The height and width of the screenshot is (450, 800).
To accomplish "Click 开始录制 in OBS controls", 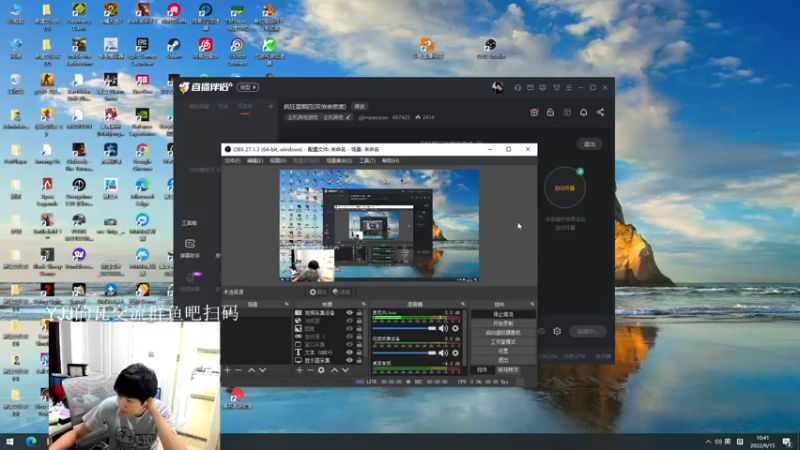I will 503,323.
